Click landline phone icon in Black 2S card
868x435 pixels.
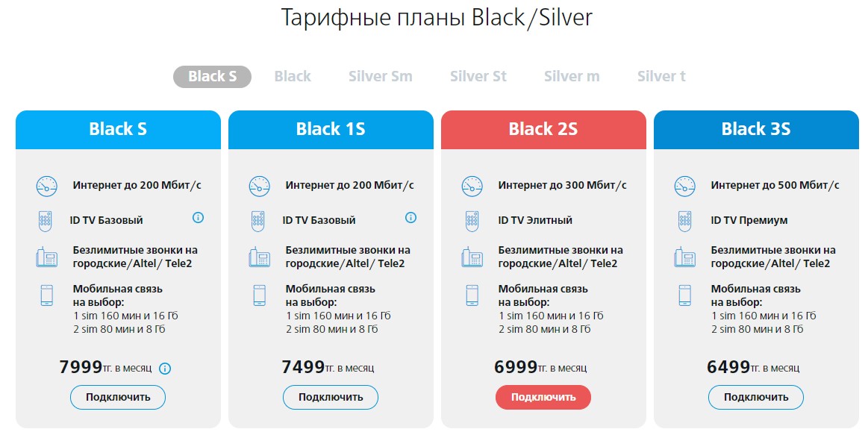[x=472, y=257]
